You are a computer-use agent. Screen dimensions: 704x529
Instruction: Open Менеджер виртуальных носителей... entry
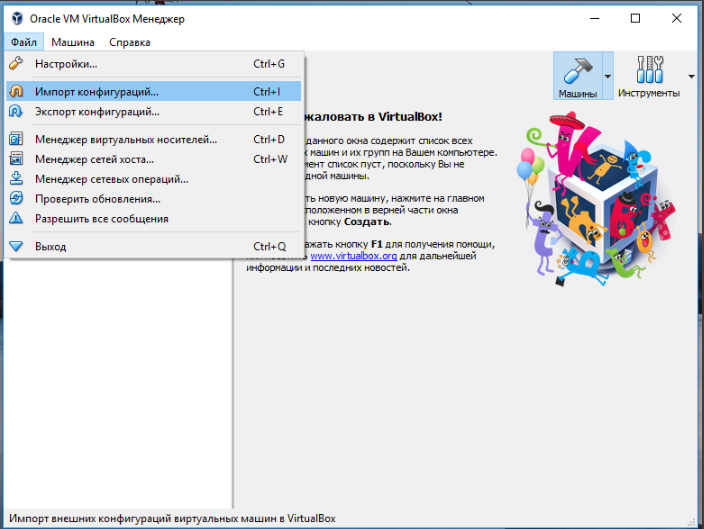pos(154,139)
